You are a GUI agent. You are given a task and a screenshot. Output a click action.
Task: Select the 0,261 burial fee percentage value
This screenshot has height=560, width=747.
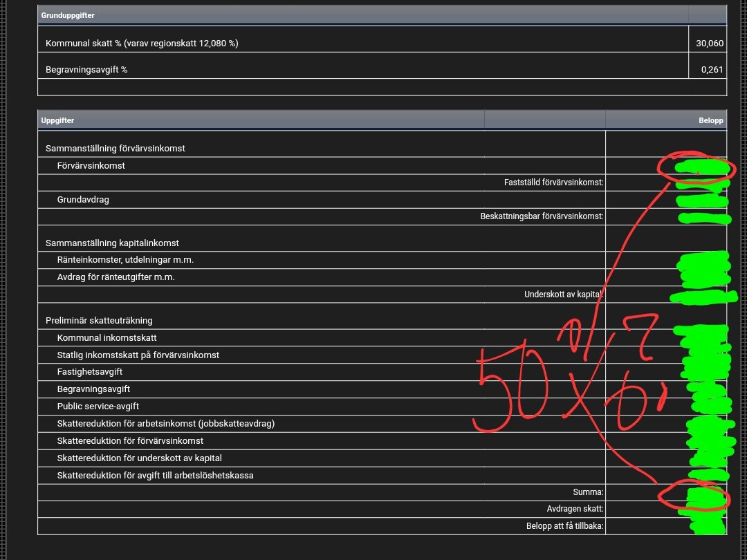pyautogui.click(x=712, y=69)
